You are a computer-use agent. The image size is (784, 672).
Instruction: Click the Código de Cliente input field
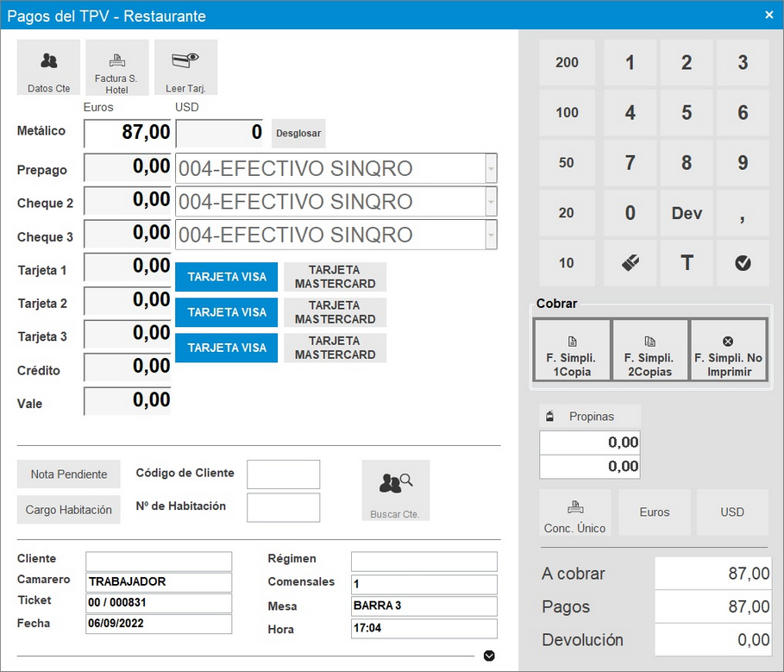[283, 474]
